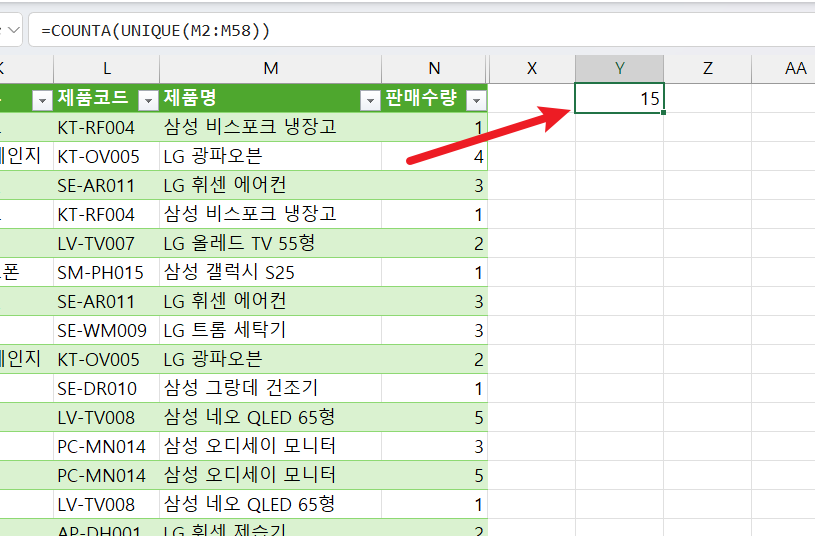Open the column K filter dropdown
The width and height of the screenshot is (815, 536).
(x=42, y=100)
